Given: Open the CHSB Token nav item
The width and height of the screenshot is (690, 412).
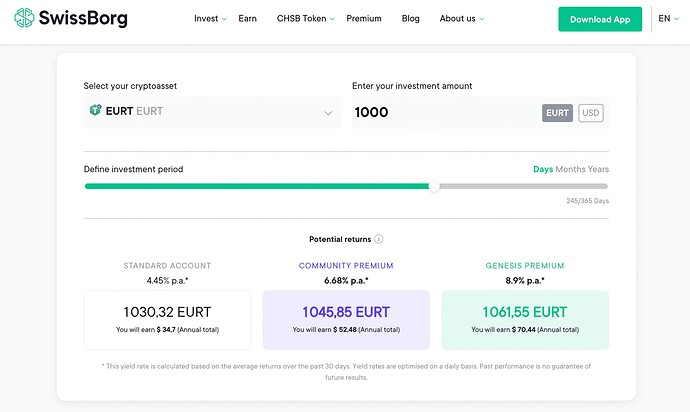Looking at the screenshot, I should click(x=301, y=18).
